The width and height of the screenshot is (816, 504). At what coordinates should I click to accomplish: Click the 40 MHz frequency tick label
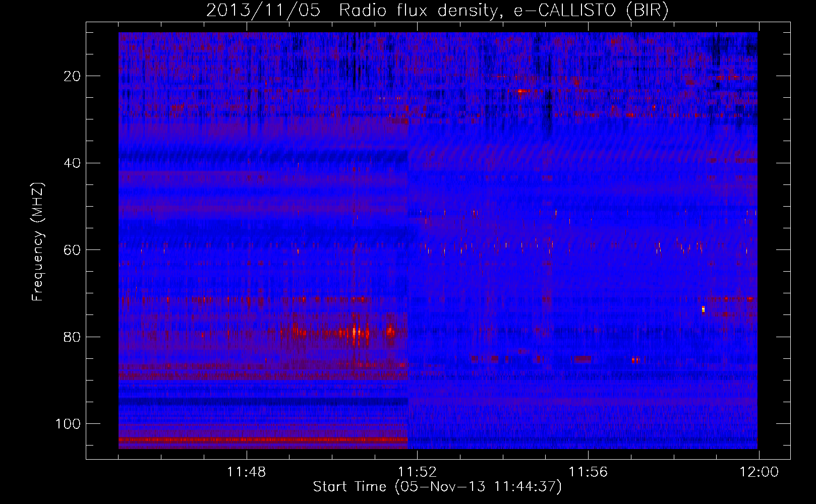click(72, 163)
